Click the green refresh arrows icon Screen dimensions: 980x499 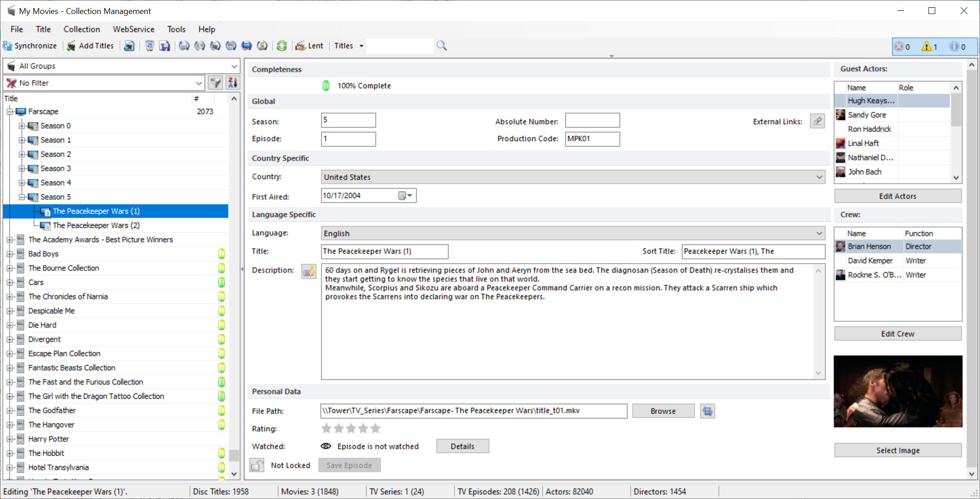(x=282, y=46)
